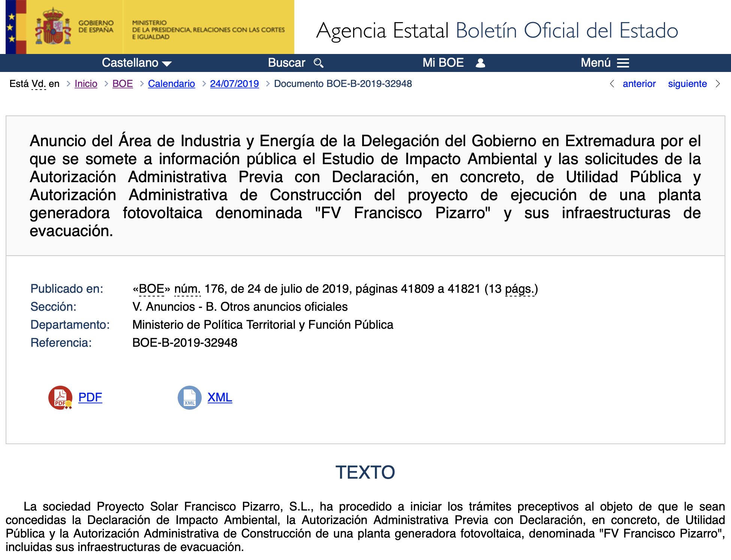731x560 pixels.
Task: Click the 'Sección:' label
Action: tap(53, 307)
